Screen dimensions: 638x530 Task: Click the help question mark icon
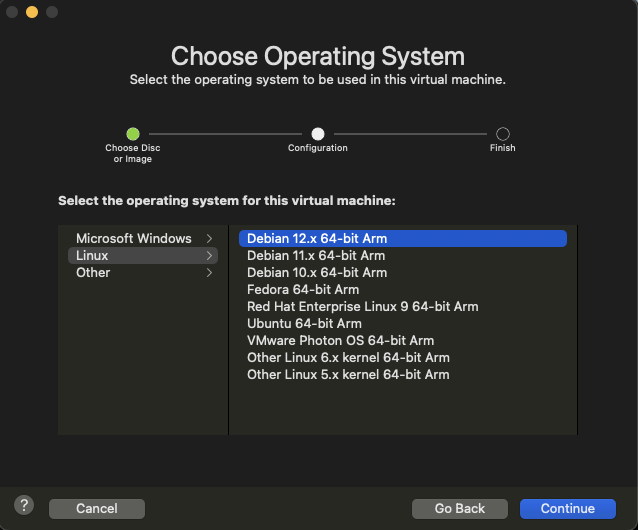click(x=25, y=505)
